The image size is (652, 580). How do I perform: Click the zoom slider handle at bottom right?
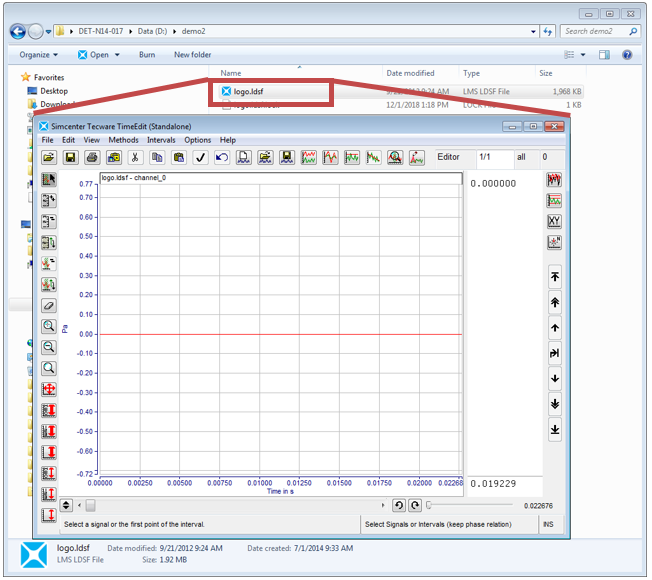pyautogui.click(x=429, y=506)
